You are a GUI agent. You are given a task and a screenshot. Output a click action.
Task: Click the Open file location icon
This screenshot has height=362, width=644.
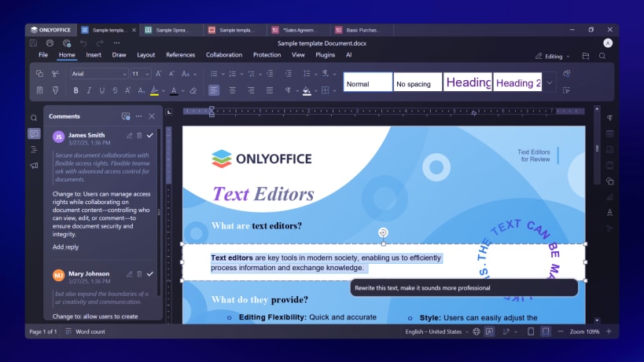click(586, 57)
